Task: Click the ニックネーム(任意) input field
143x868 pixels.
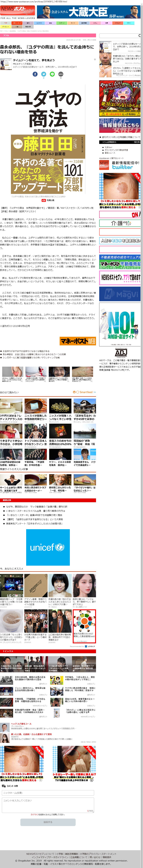Action: (48, 793)
